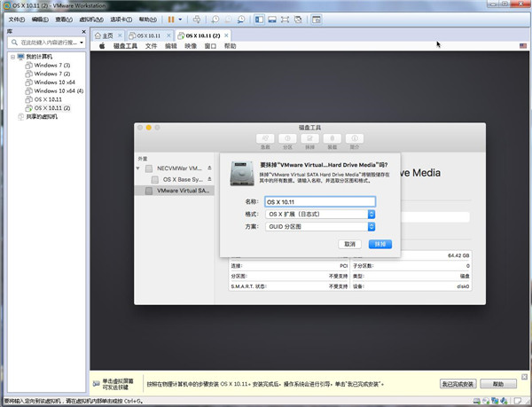Select Windows 10 x64 (4) in library

click(x=54, y=91)
